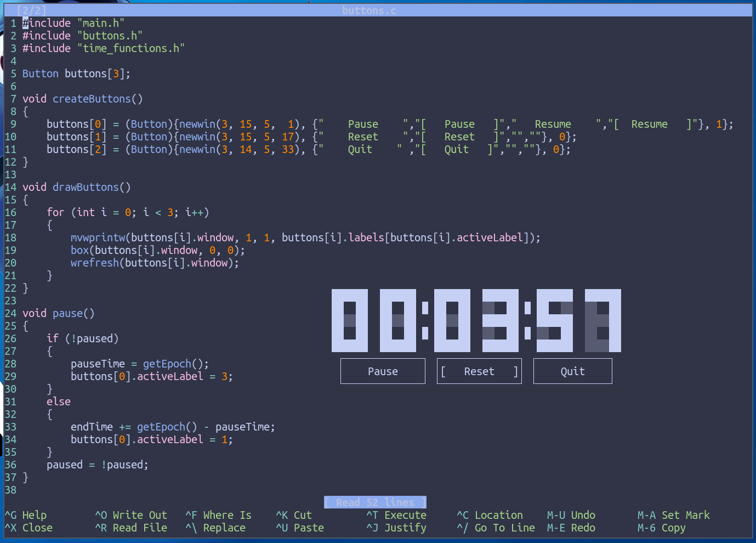Select the ^X Close shortcut

[29, 528]
